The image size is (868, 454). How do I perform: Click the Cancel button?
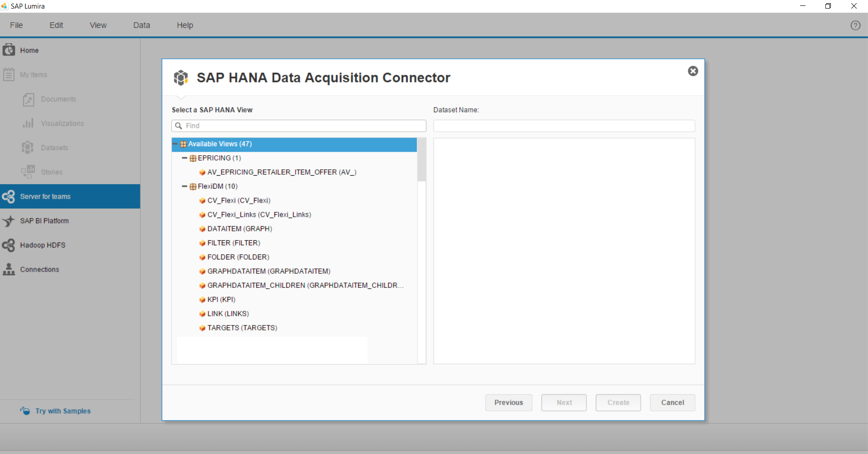[673, 402]
